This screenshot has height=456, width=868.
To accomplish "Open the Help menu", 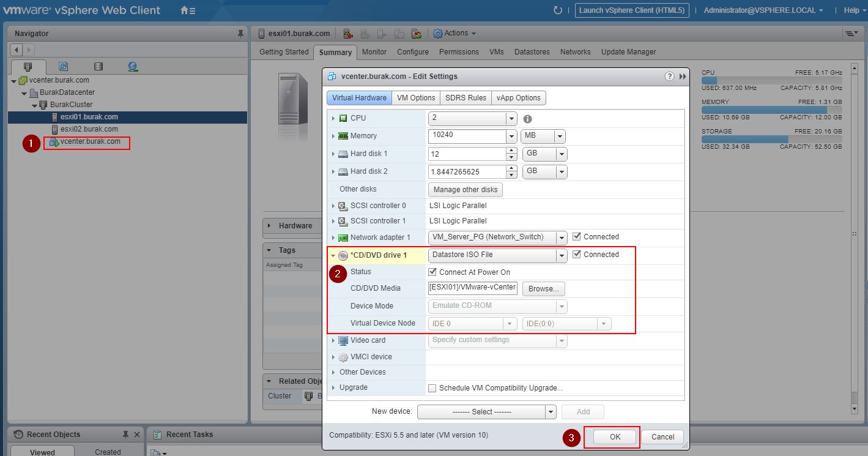I will (855, 10).
